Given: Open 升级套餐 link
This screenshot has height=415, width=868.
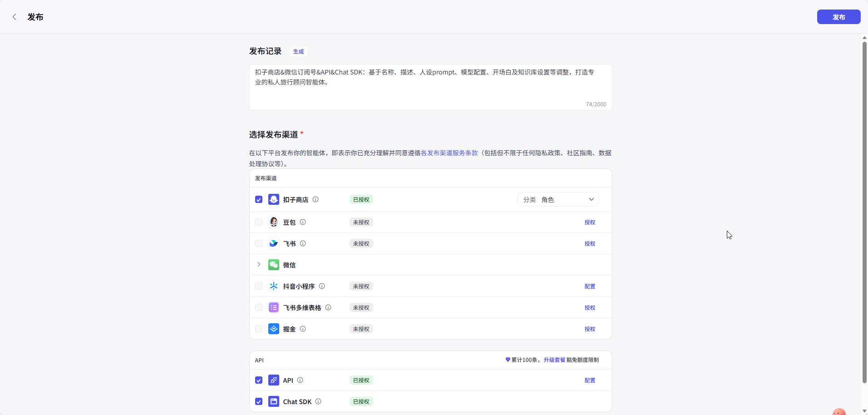Looking at the screenshot, I should (x=554, y=360).
